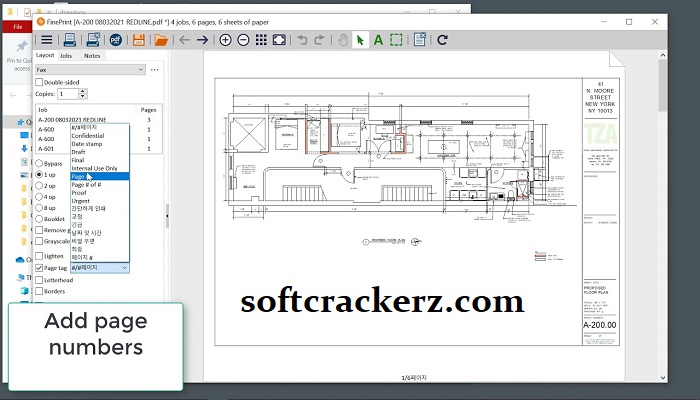700x400 pixels.
Task: Show thumbnail grid view icon
Action: [x=261, y=40]
